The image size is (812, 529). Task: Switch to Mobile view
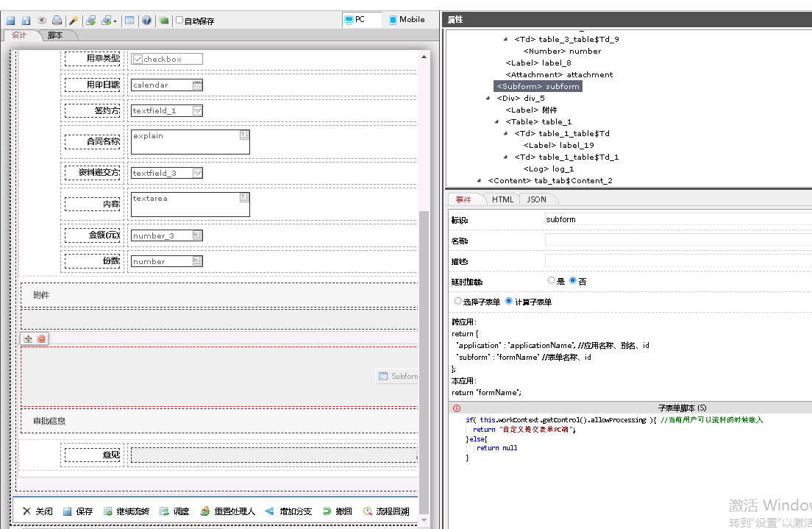(407, 20)
